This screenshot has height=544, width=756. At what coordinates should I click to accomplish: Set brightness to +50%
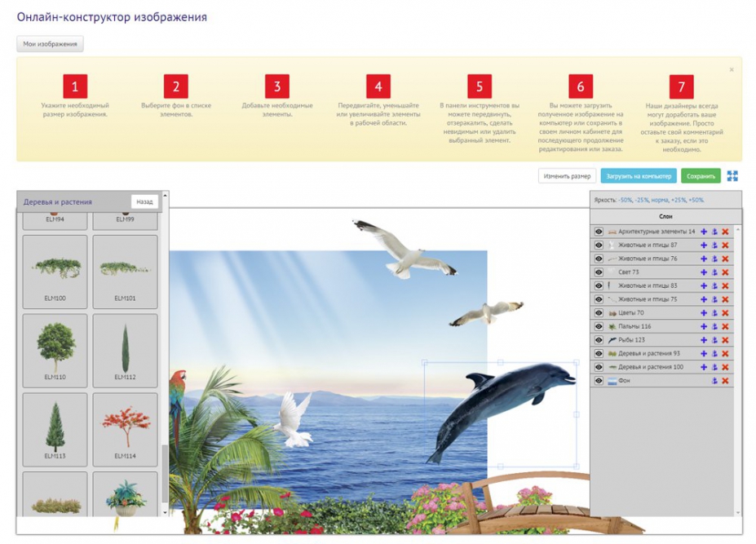click(696, 200)
